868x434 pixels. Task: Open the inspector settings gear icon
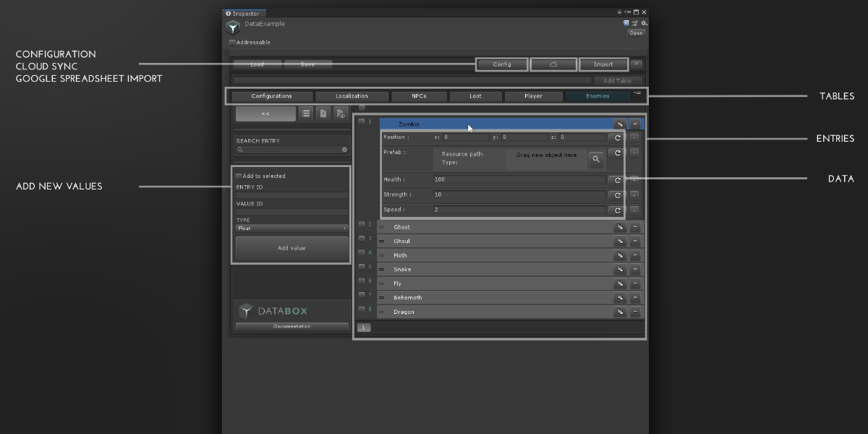pos(644,23)
